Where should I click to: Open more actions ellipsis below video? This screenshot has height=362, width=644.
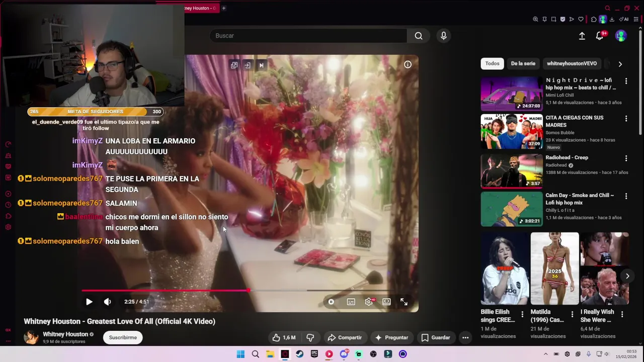[465, 337]
